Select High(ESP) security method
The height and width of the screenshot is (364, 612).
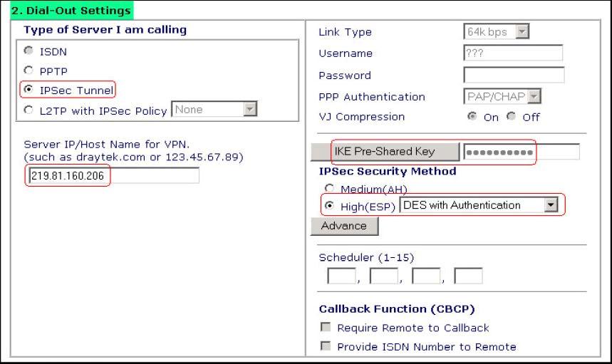coord(330,205)
